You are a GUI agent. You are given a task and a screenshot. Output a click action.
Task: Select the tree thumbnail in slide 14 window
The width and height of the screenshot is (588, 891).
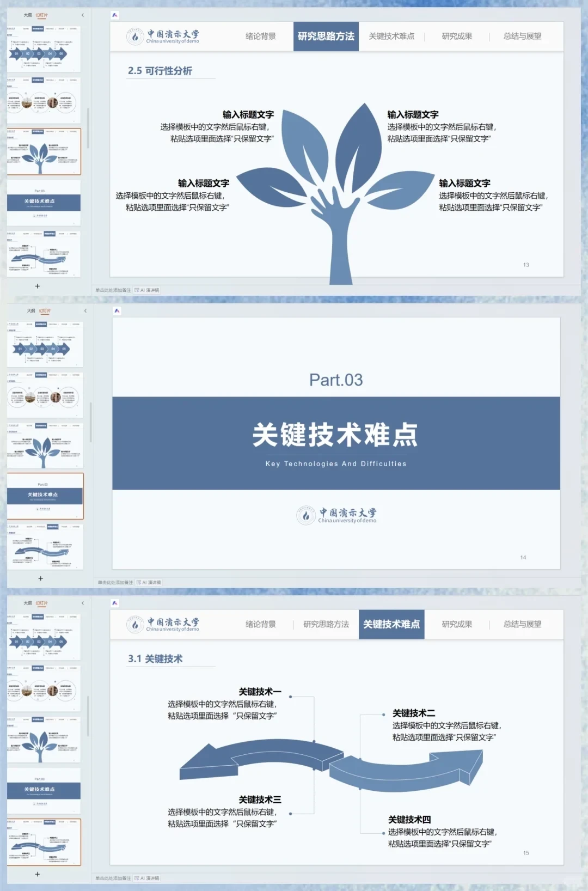pos(45,445)
